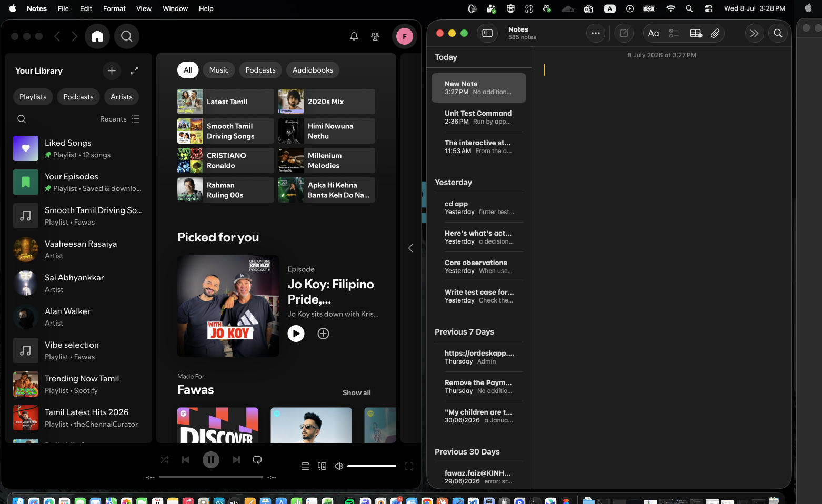This screenshot has width=822, height=504.
Task: Mute Spotify volume speaker icon
Action: tap(339, 466)
